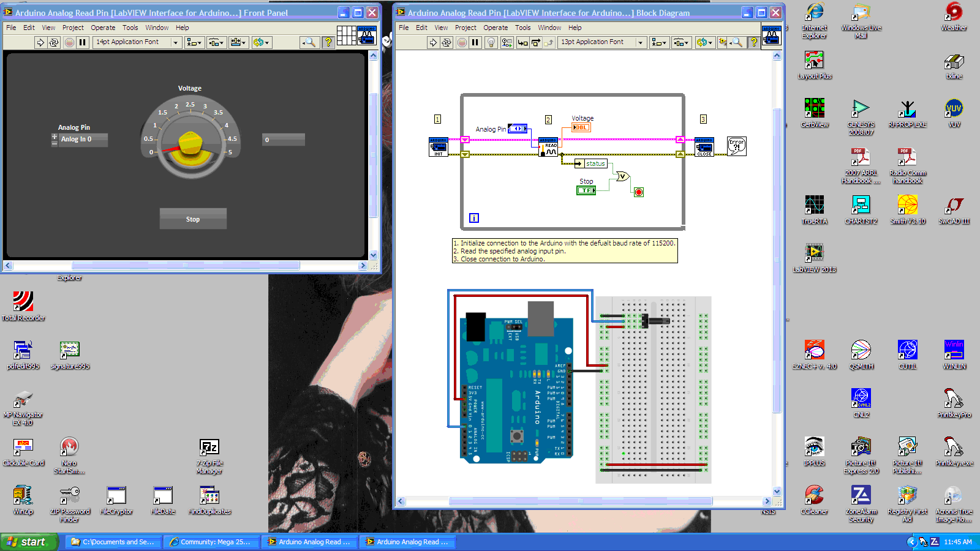Click Front Panel horizontal scrollbar thumb
Image resolution: width=980 pixels, height=551 pixels.
pyautogui.click(x=186, y=266)
